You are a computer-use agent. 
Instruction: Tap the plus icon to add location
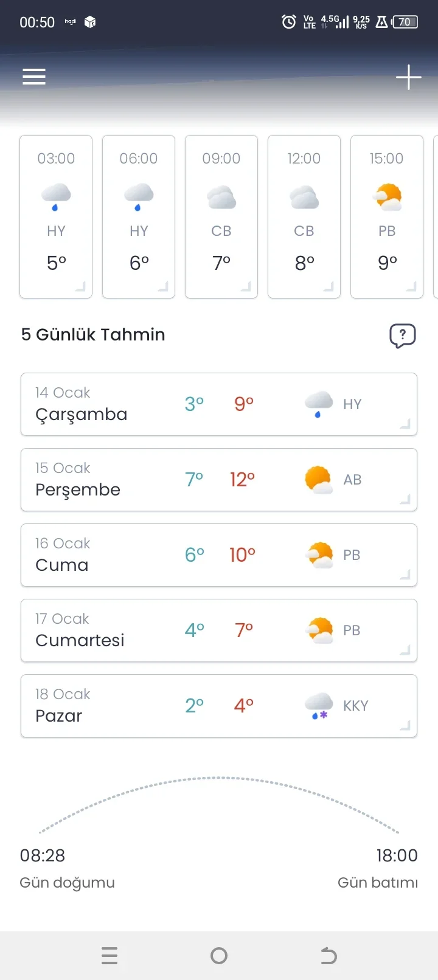coord(408,77)
